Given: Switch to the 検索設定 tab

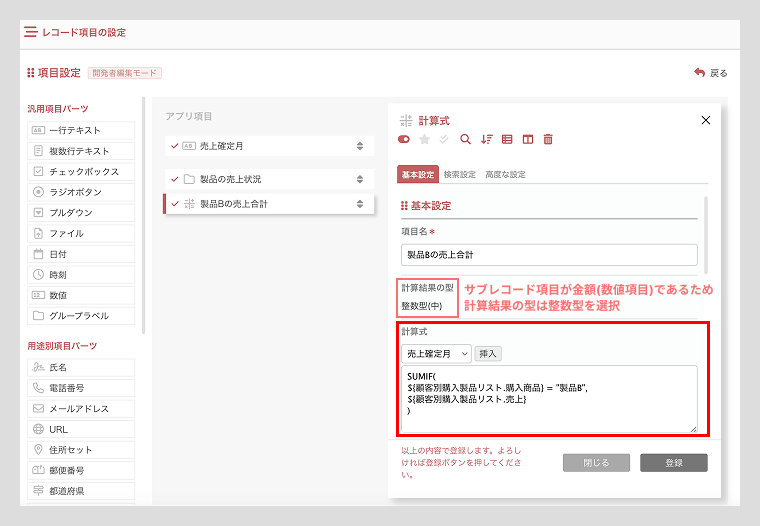Looking at the screenshot, I should pos(459,174).
